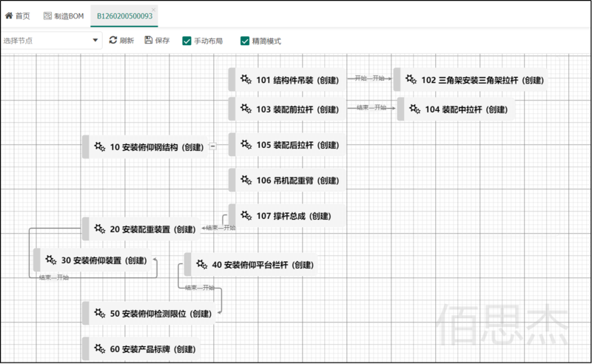Click the gear icon on node 102 三角架安装
Viewport: 592px width, 364px height.
[x=411, y=79]
